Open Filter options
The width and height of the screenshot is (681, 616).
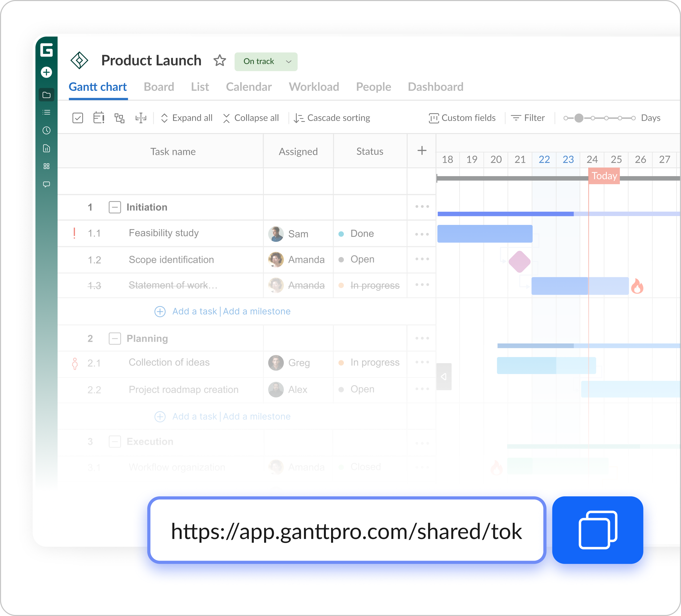[x=528, y=118]
